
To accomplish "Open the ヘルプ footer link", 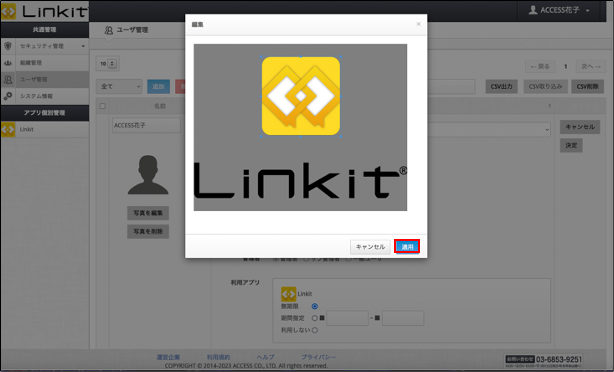I will [265, 357].
